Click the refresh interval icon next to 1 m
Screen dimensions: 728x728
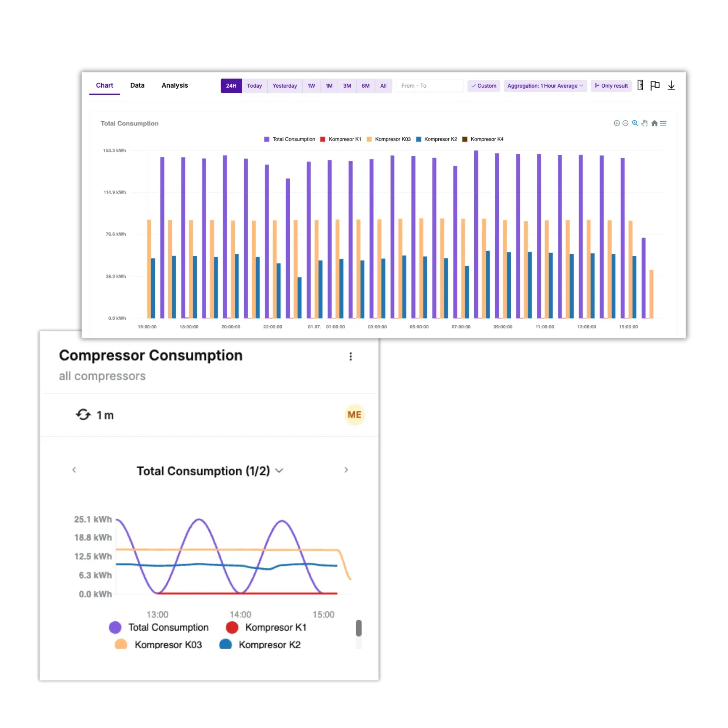tap(83, 414)
